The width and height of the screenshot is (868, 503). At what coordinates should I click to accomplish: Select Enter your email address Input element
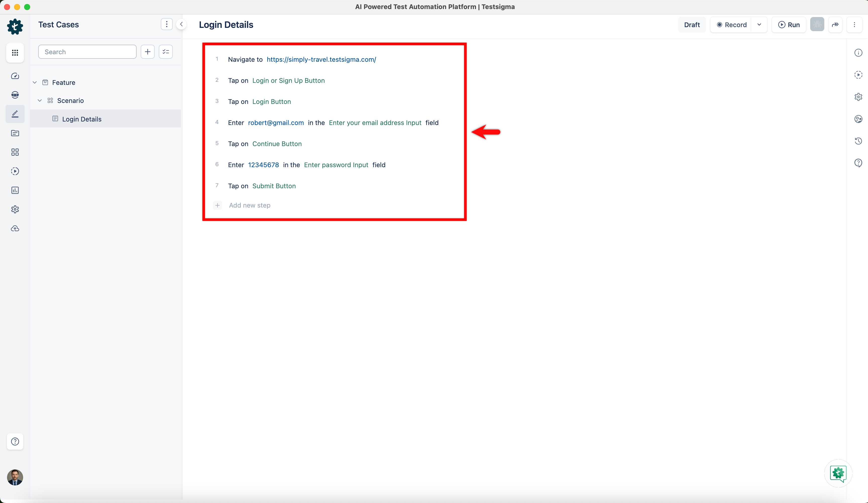(375, 122)
